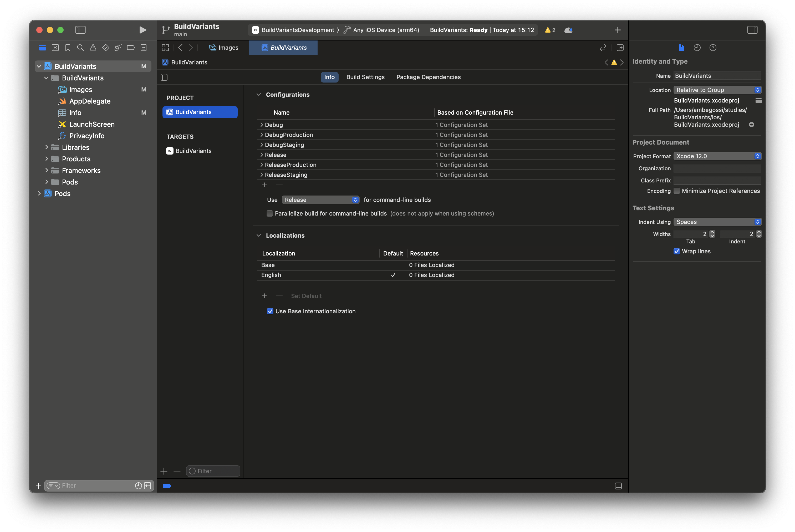Screen dimensions: 795x532
Task: Open the Location Relative to Group dropdown
Action: [x=717, y=90]
